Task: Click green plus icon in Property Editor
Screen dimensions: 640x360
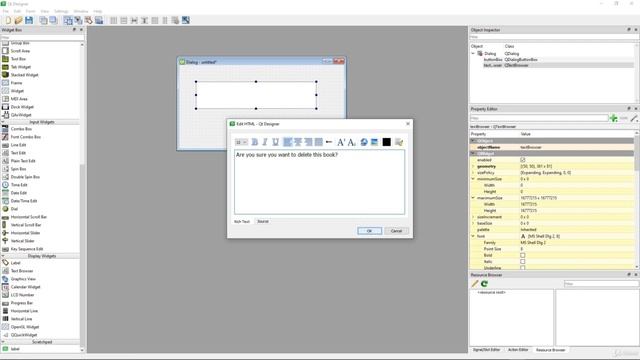Action: coord(613,118)
